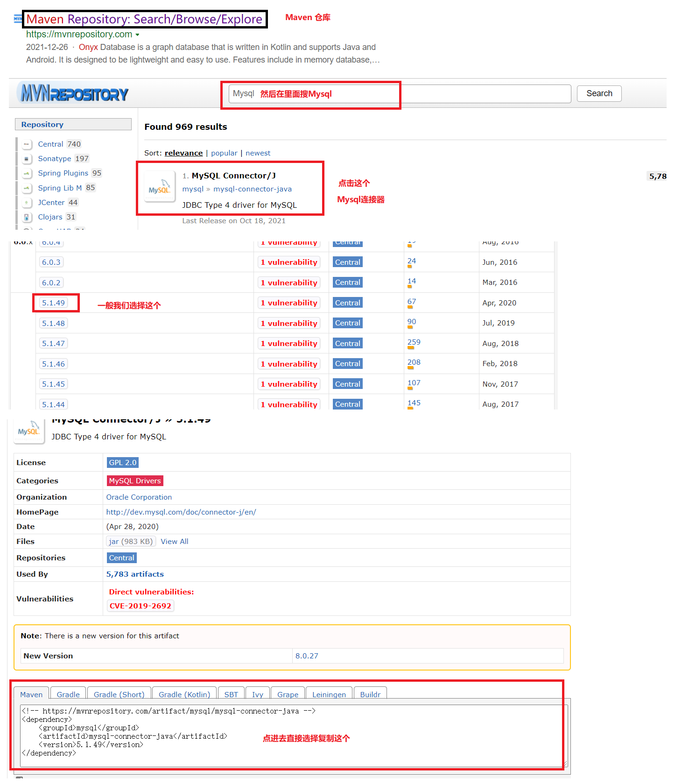Screen dimensions: 682x784
Task: Click the vulnerability badge for version 5.1.47
Action: [x=289, y=344]
